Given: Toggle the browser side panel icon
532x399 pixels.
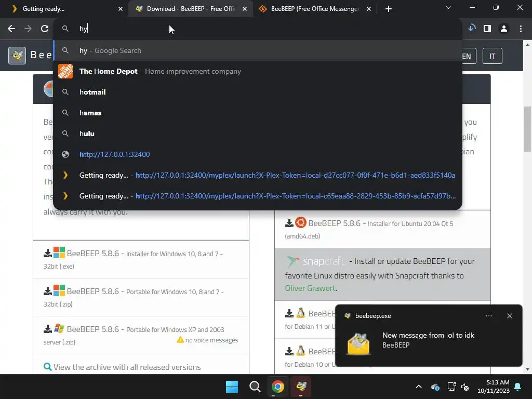Looking at the screenshot, I should point(487,29).
